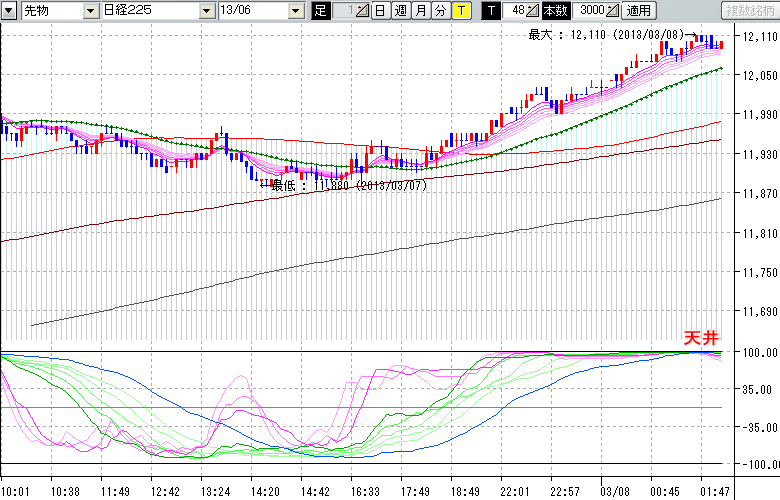Click the small arrow at far-left toolbar

(9, 11)
